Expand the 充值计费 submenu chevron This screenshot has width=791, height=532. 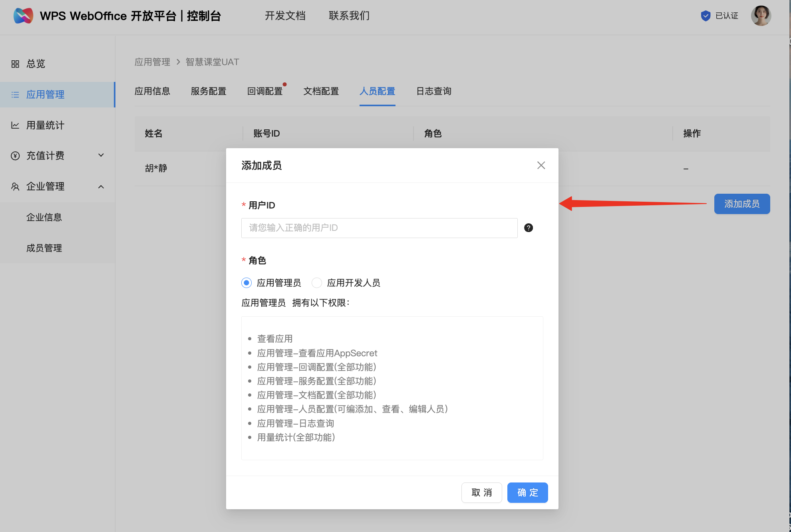[x=101, y=155]
